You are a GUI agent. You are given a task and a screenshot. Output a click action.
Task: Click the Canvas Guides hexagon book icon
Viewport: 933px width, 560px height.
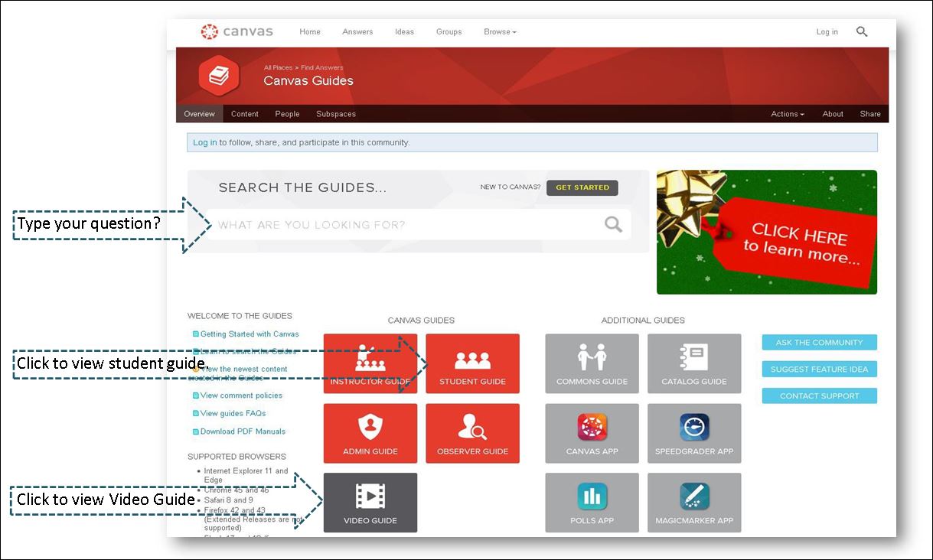(219, 76)
